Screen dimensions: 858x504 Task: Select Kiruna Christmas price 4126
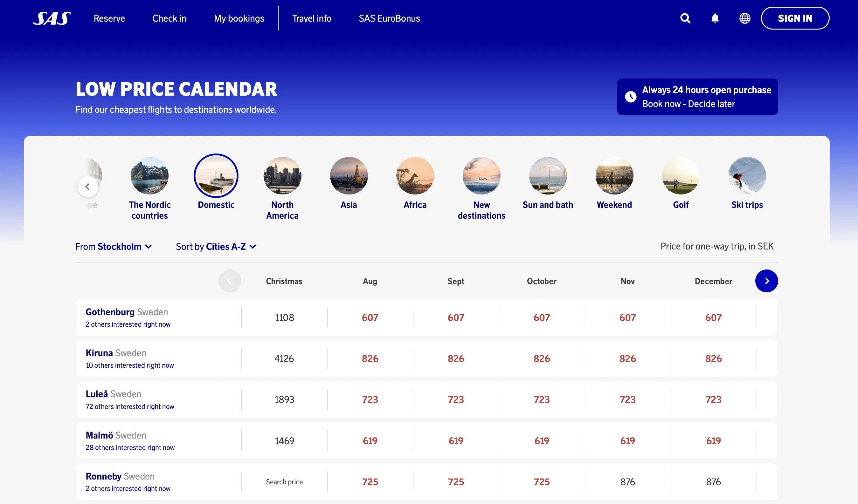[284, 358]
